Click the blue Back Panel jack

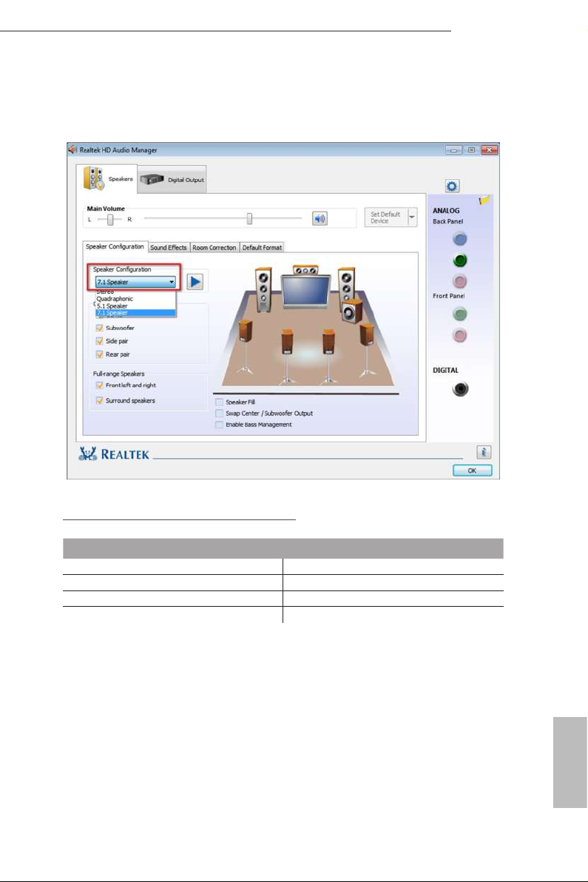(460, 239)
